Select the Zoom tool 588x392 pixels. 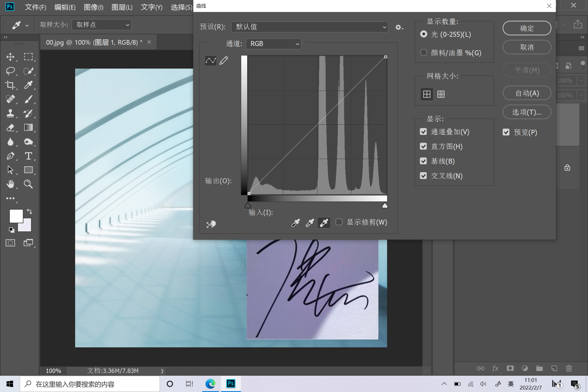tap(28, 184)
